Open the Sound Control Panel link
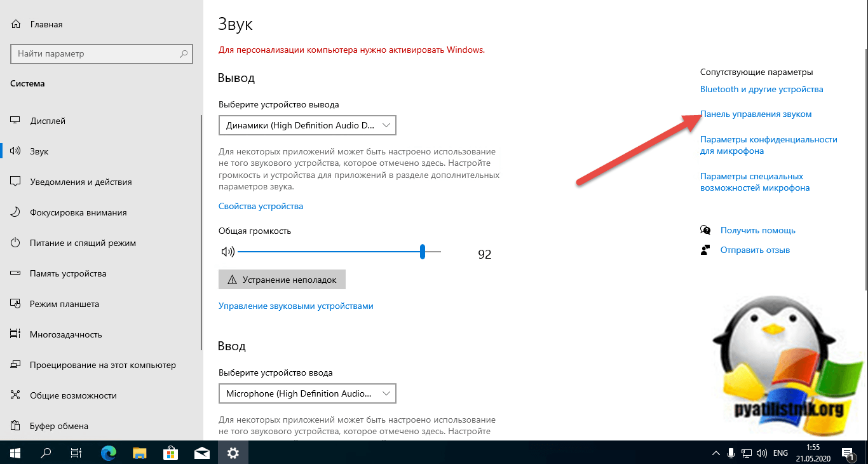Viewport: 868px width, 464px height. pos(756,114)
